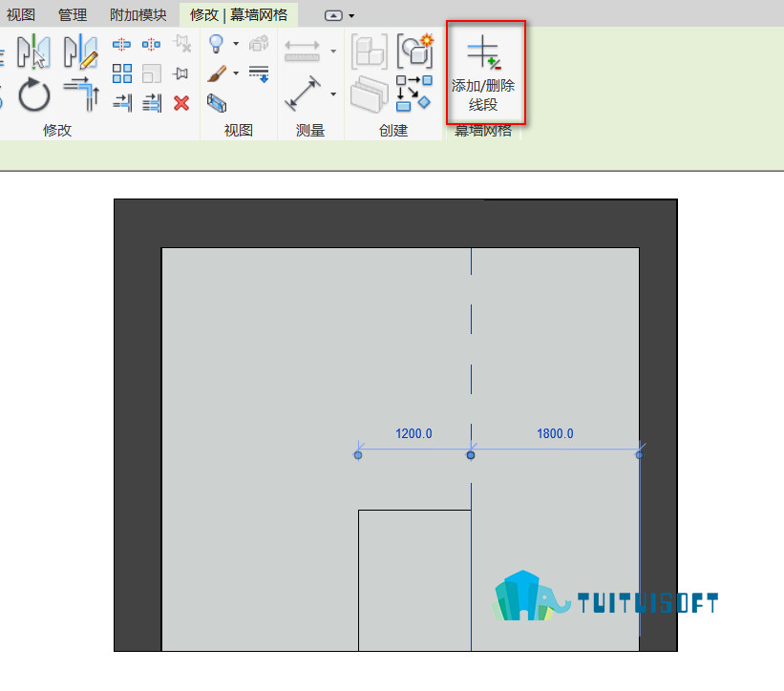Select the Aligned Dimension tool

pos(303,94)
